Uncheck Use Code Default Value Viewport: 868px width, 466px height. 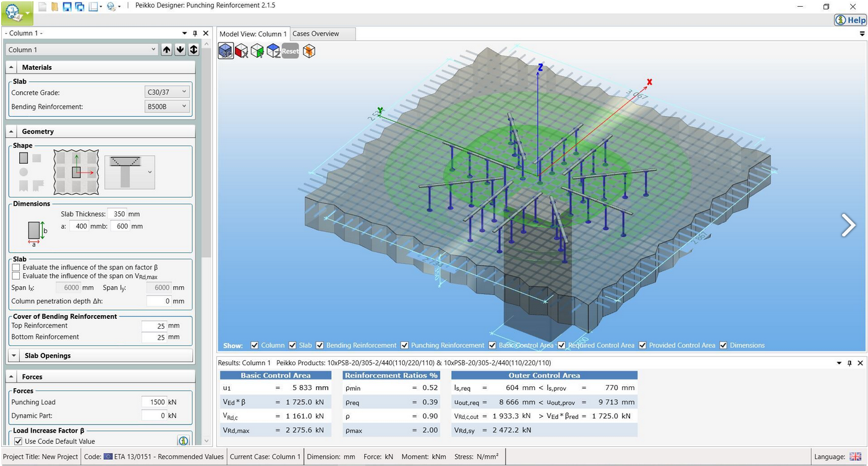17,441
